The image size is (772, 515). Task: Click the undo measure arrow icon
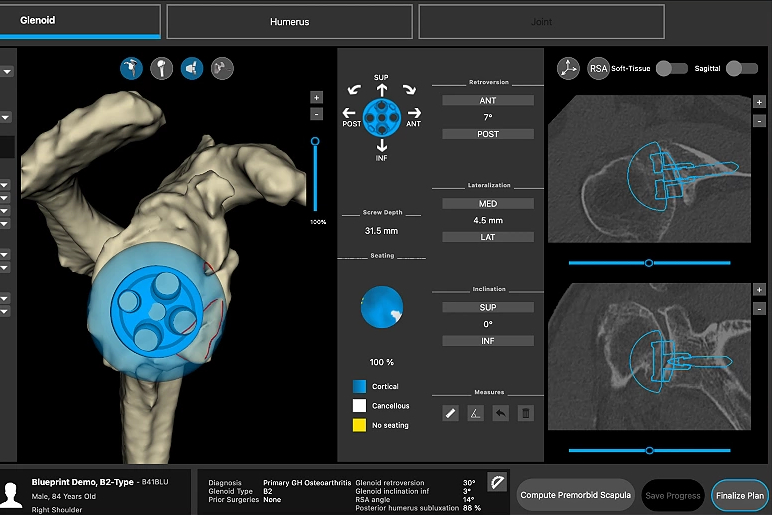501,412
